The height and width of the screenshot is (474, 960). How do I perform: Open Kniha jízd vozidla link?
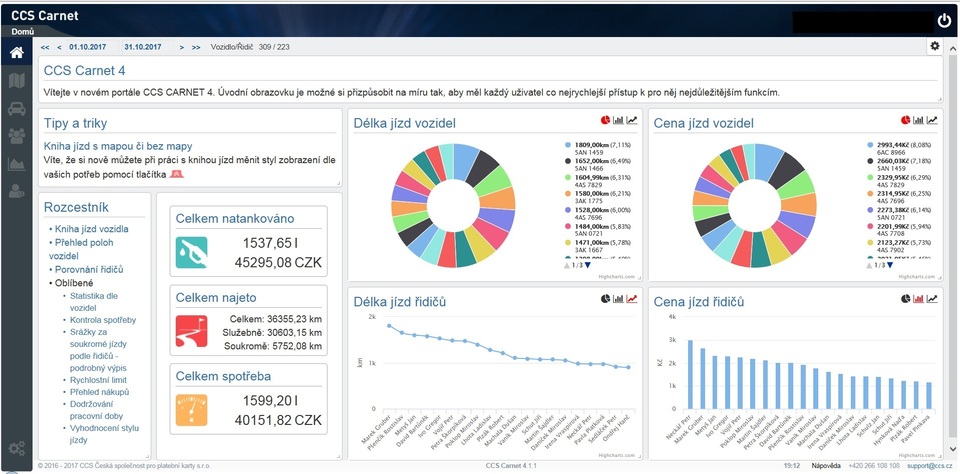coord(92,229)
